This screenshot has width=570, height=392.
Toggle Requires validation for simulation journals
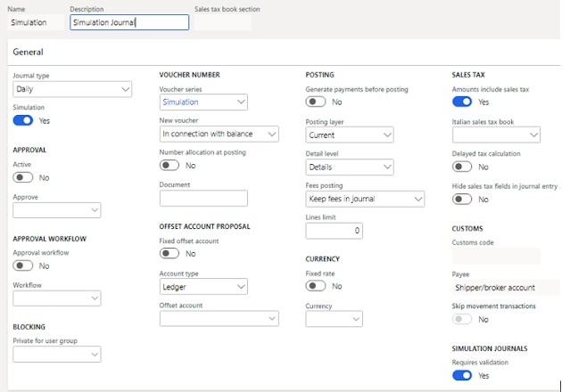[462, 376]
